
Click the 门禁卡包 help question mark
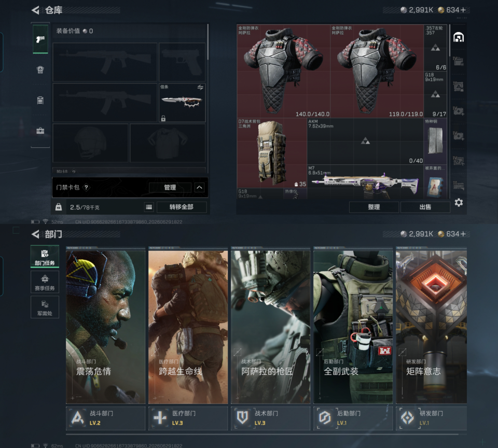(x=86, y=187)
